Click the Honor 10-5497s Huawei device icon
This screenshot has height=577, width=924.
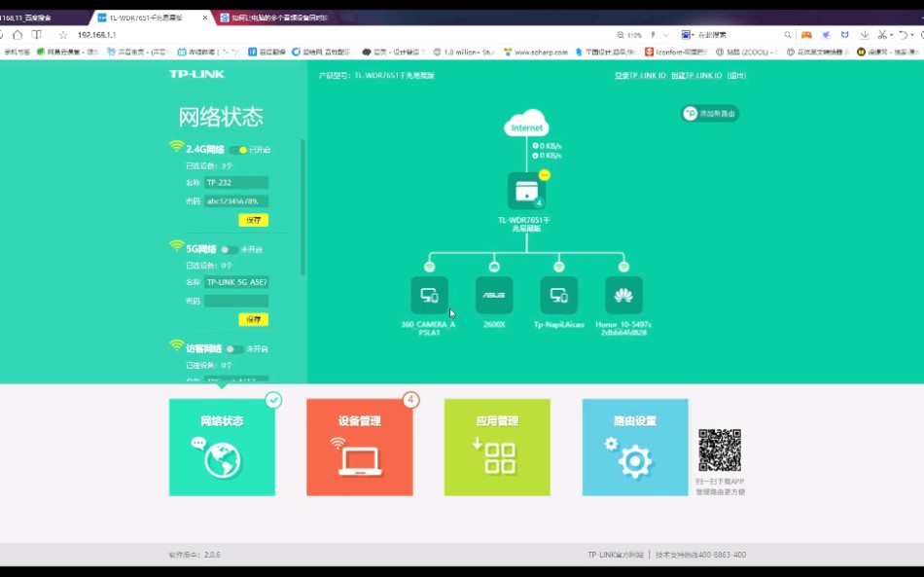pos(622,297)
